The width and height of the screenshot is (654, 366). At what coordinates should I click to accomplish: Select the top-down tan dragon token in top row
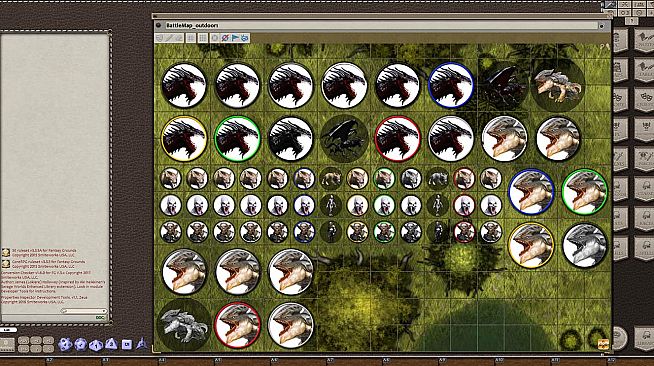(x=558, y=85)
